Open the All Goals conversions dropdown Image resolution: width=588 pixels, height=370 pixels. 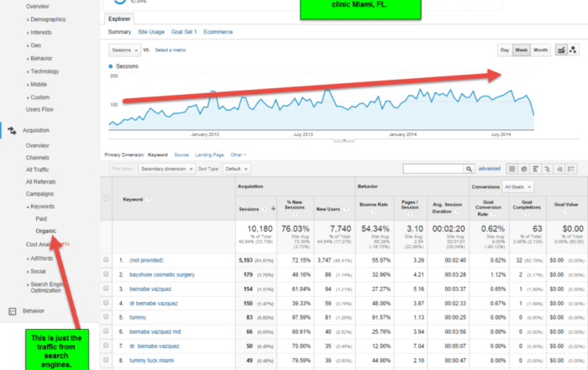tap(519, 186)
